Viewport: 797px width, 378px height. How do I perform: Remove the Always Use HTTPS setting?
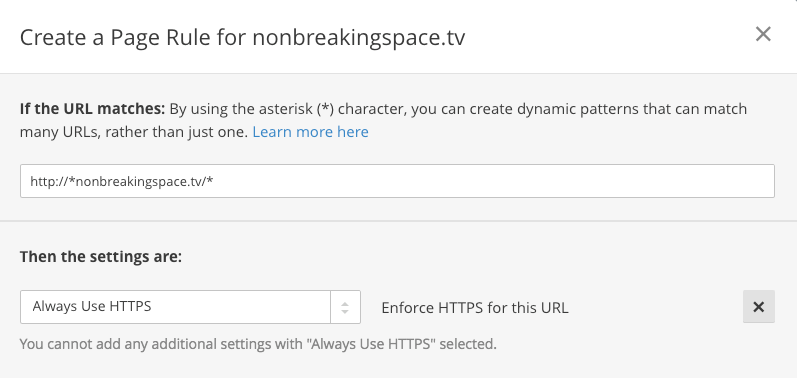(x=758, y=307)
